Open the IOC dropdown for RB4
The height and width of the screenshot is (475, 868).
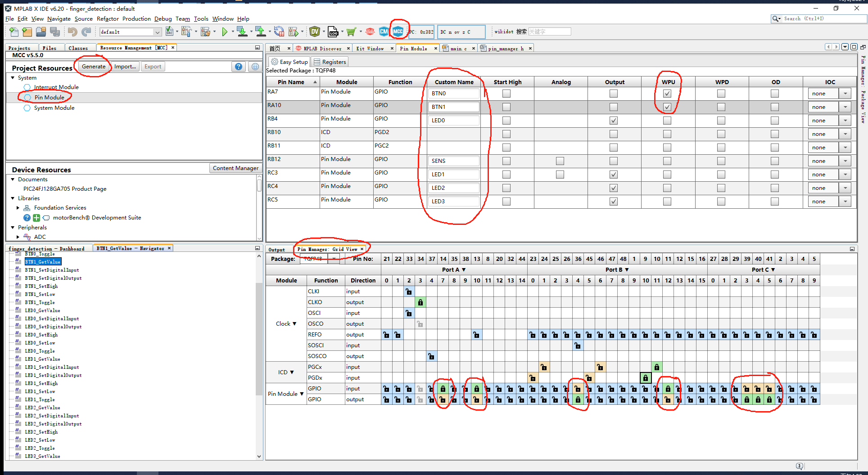coord(845,121)
